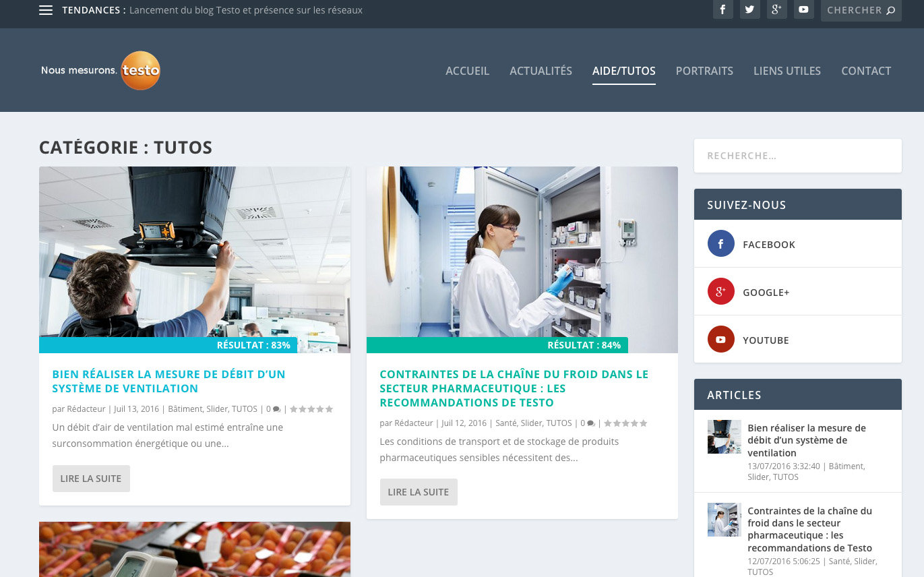Open the PORTRAITS menu item
Image resolution: width=924 pixels, height=577 pixels.
(704, 71)
